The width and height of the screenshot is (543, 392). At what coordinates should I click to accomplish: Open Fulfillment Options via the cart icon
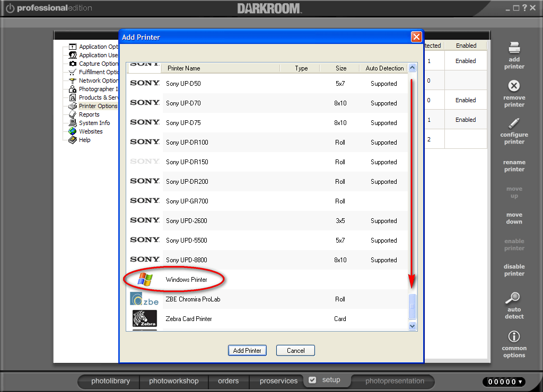(x=72, y=72)
